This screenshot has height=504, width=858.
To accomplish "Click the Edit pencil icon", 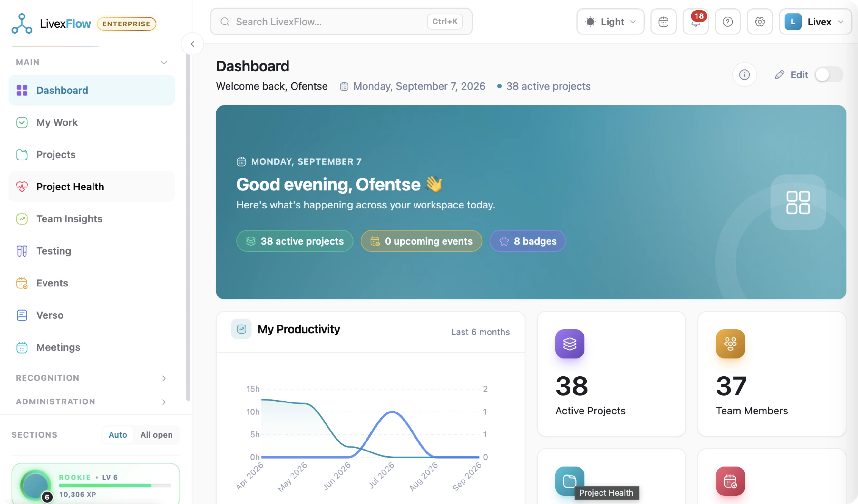I will [779, 74].
